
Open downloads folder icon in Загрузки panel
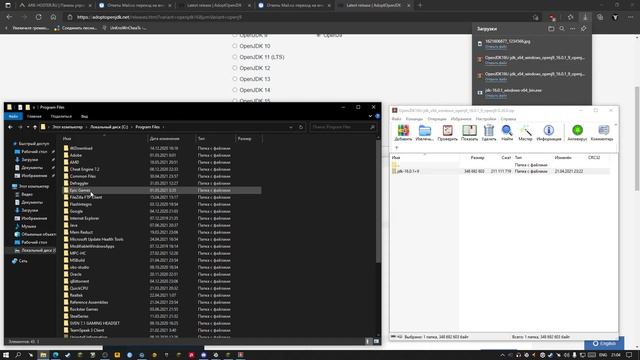click(x=551, y=29)
